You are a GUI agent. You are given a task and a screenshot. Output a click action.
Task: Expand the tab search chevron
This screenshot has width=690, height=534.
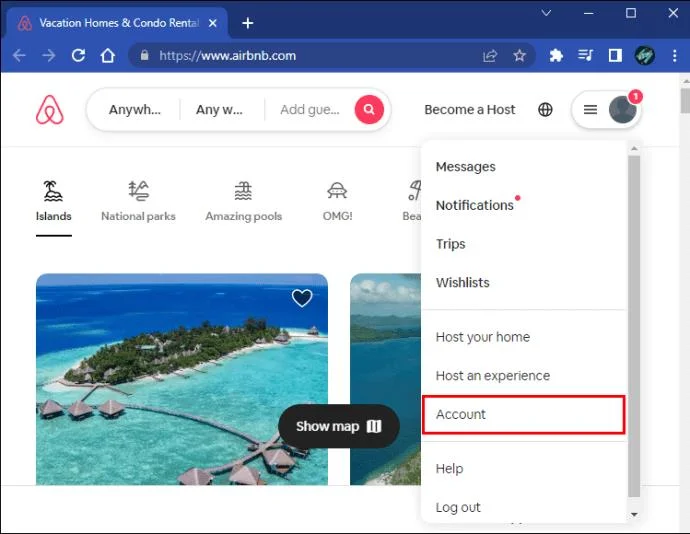546,13
